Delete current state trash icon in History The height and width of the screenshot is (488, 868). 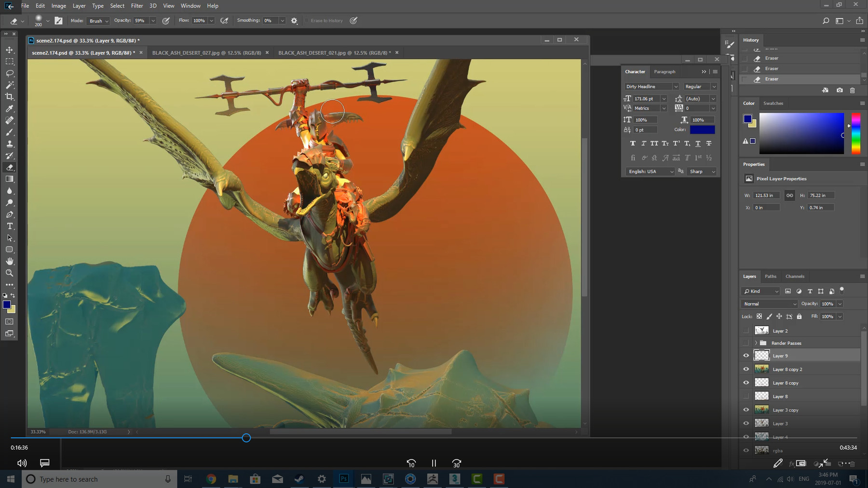point(852,90)
